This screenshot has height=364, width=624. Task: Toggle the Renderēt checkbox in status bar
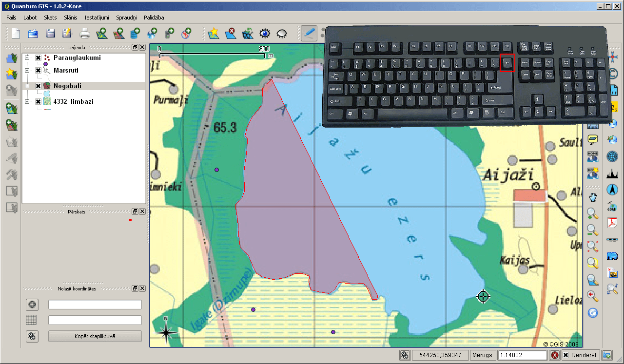pyautogui.click(x=565, y=355)
